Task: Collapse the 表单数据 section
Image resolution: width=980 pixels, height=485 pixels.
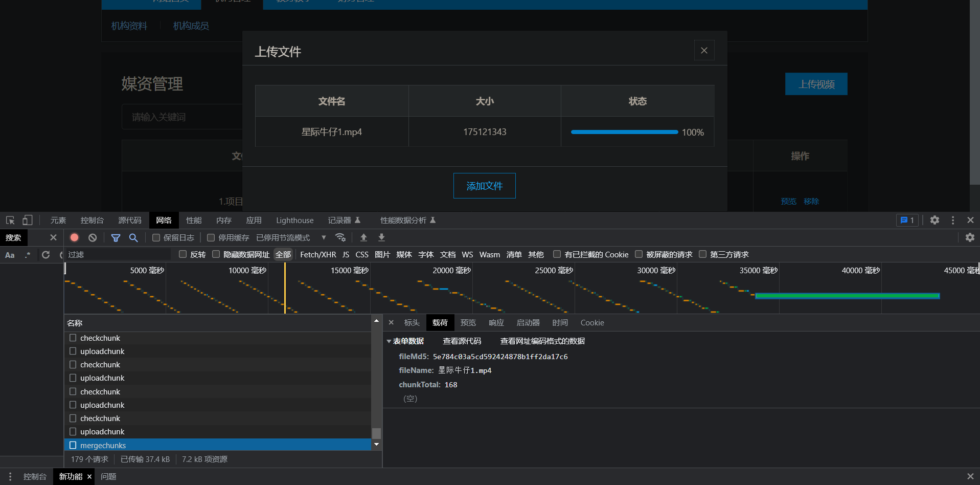Action: coord(389,341)
